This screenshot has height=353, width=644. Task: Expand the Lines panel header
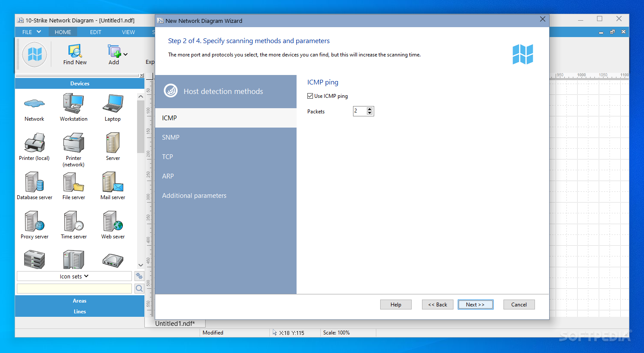80,311
